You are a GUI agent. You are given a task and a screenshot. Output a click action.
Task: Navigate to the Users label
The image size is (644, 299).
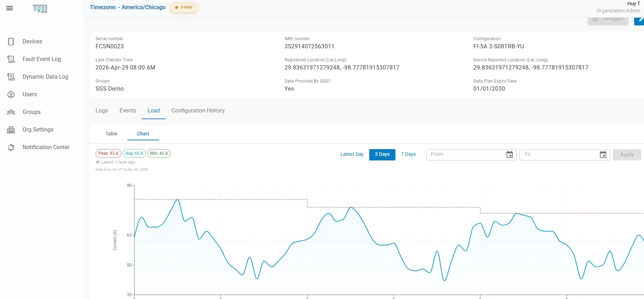point(30,94)
